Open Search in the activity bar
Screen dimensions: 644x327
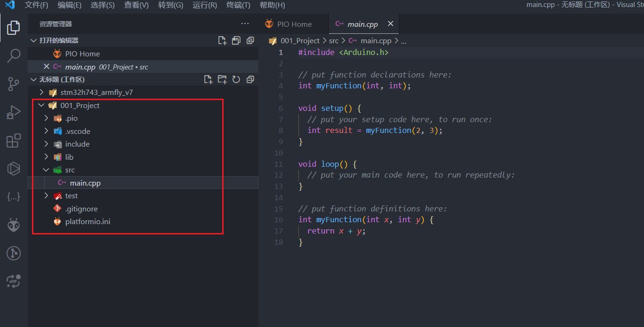[x=13, y=55]
